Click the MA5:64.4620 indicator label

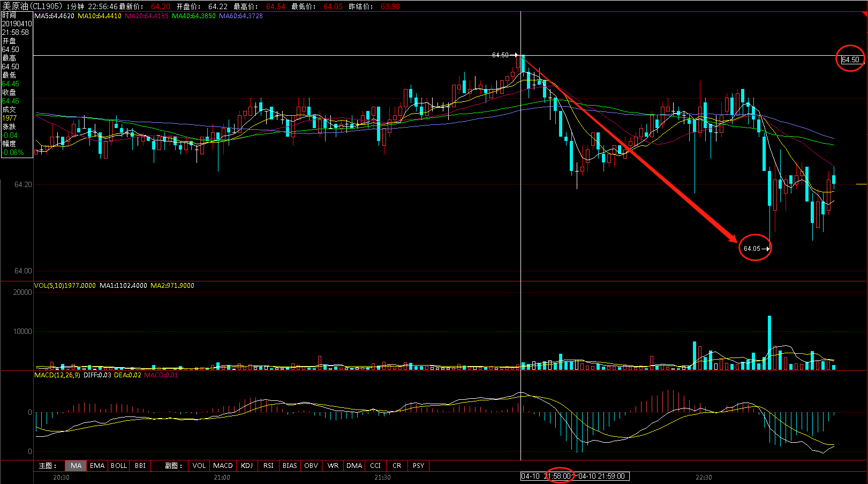54,16
